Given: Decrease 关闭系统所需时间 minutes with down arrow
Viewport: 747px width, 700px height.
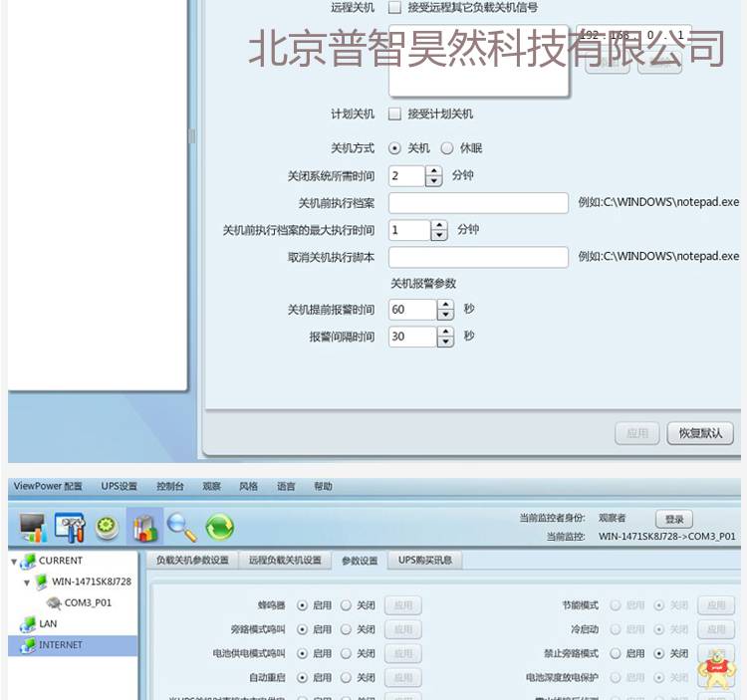Looking at the screenshot, I should pos(433,181).
